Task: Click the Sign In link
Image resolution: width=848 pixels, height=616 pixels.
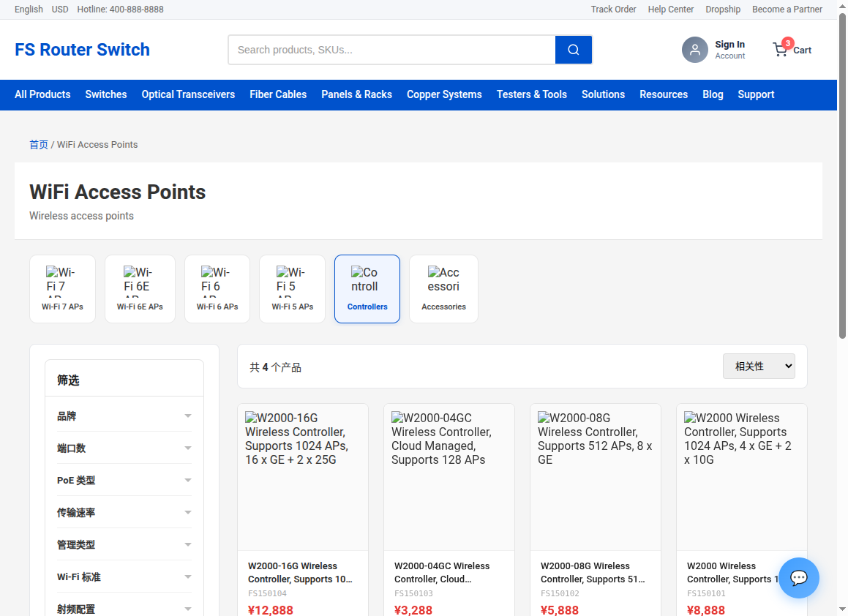Action: point(729,45)
